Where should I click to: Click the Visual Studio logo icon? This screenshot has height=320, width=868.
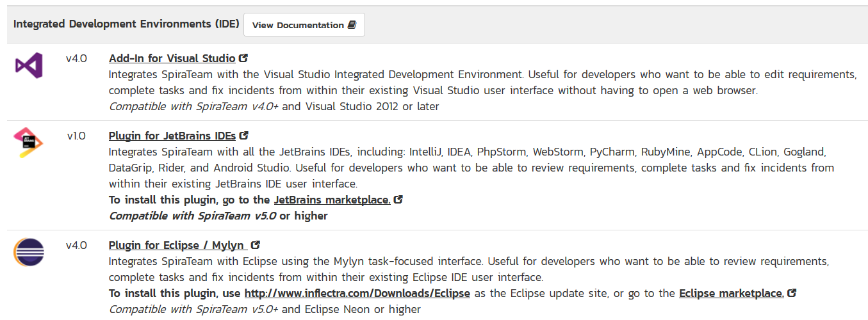[x=29, y=65]
